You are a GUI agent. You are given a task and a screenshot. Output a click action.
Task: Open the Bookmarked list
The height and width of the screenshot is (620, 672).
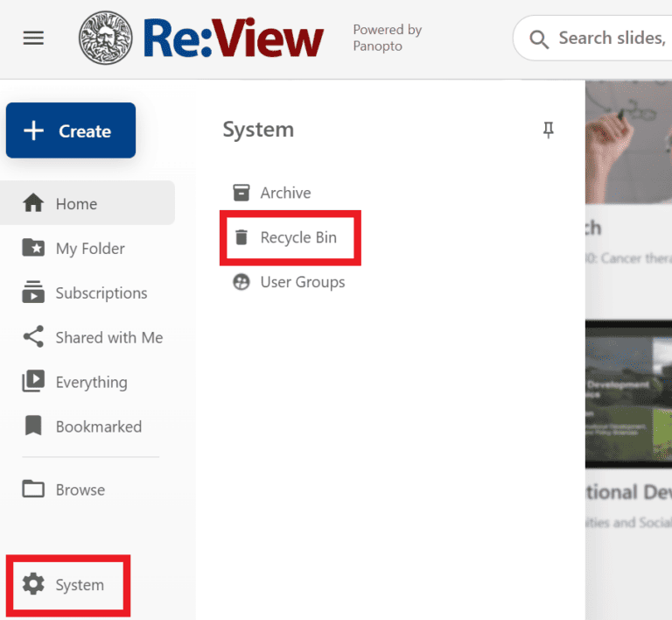click(x=98, y=427)
